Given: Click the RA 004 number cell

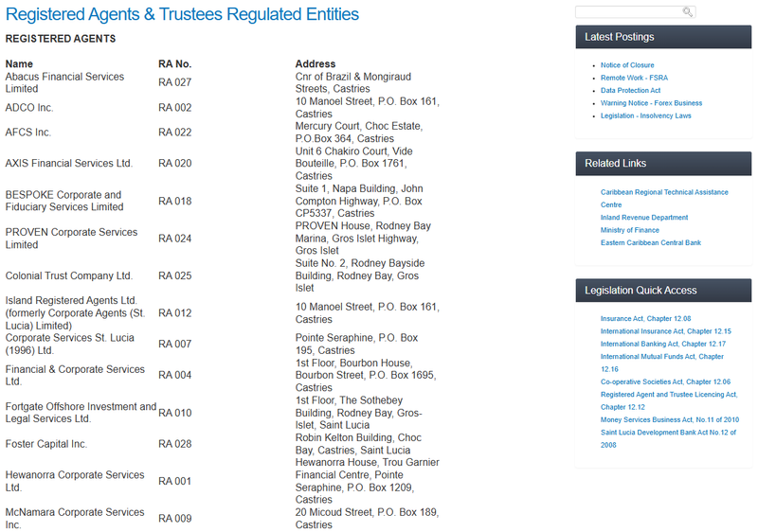Looking at the screenshot, I should (x=174, y=375).
